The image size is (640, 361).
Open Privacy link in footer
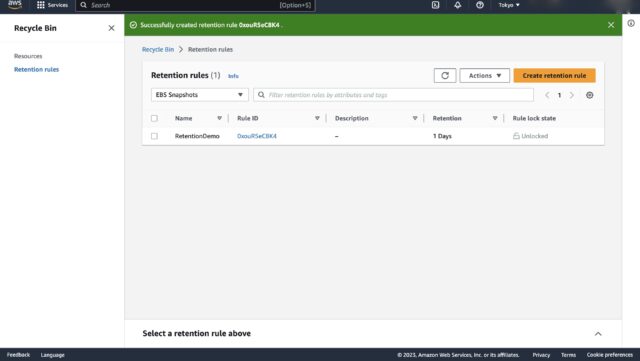click(x=541, y=355)
